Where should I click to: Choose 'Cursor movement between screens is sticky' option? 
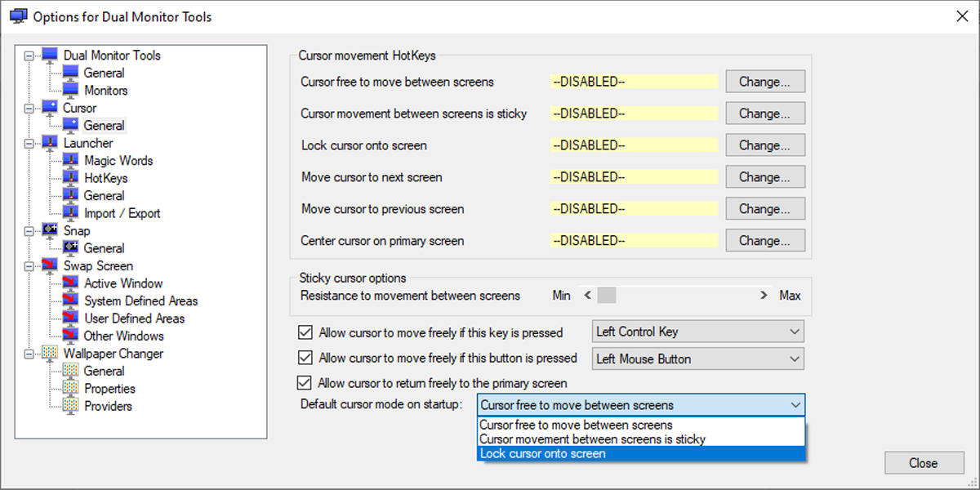641,439
